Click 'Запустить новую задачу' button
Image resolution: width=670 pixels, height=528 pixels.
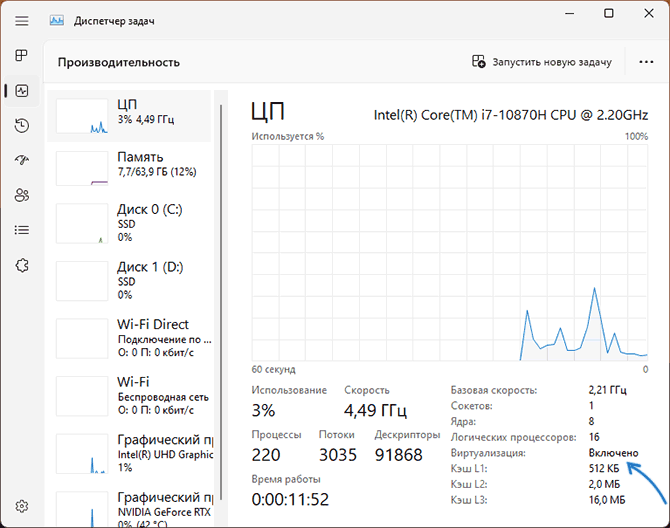[x=542, y=62]
